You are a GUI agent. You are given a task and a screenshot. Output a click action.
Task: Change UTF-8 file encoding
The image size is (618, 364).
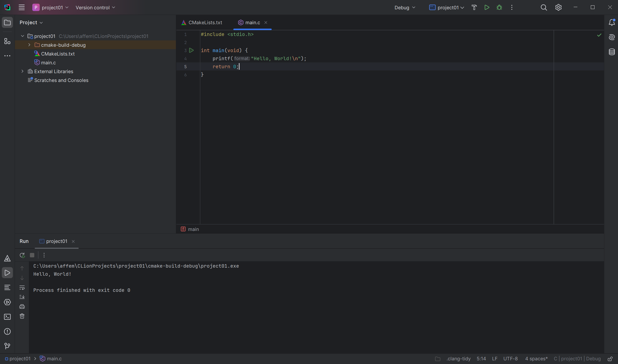click(x=510, y=359)
